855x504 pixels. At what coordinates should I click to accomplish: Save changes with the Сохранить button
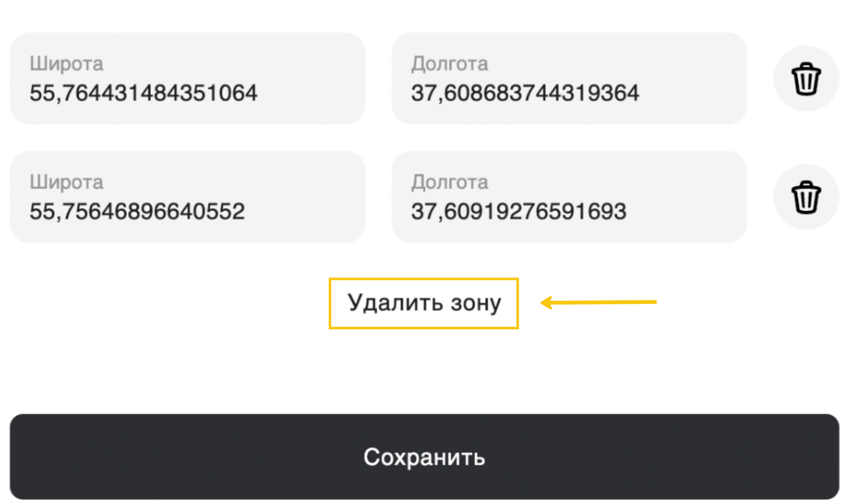coord(424,457)
